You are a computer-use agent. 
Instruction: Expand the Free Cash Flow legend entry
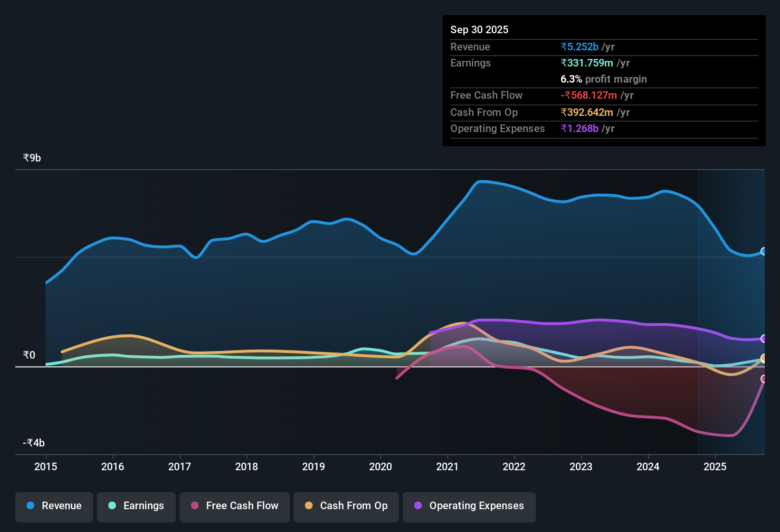(234, 506)
